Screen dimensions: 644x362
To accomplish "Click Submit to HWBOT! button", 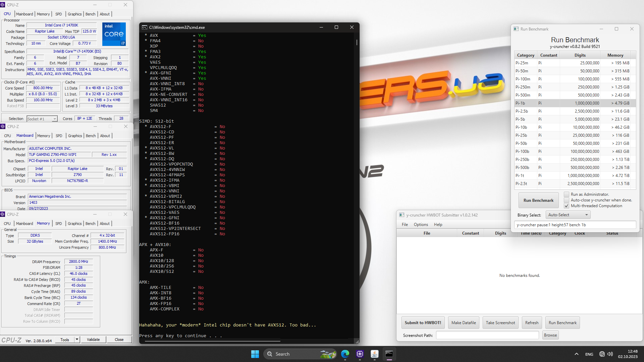I will (423, 323).
